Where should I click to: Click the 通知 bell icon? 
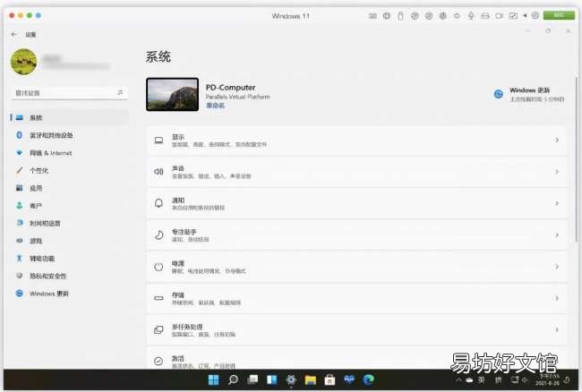pyautogui.click(x=158, y=203)
